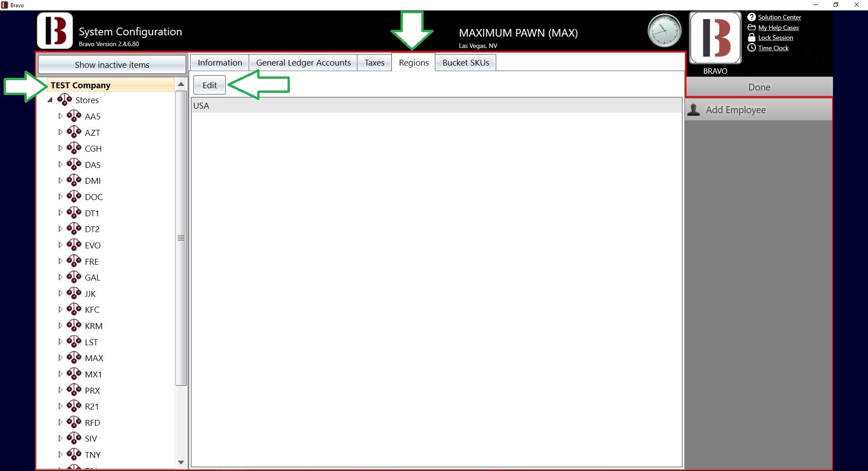Click the Done button
This screenshot has height=471, width=868.
(759, 87)
